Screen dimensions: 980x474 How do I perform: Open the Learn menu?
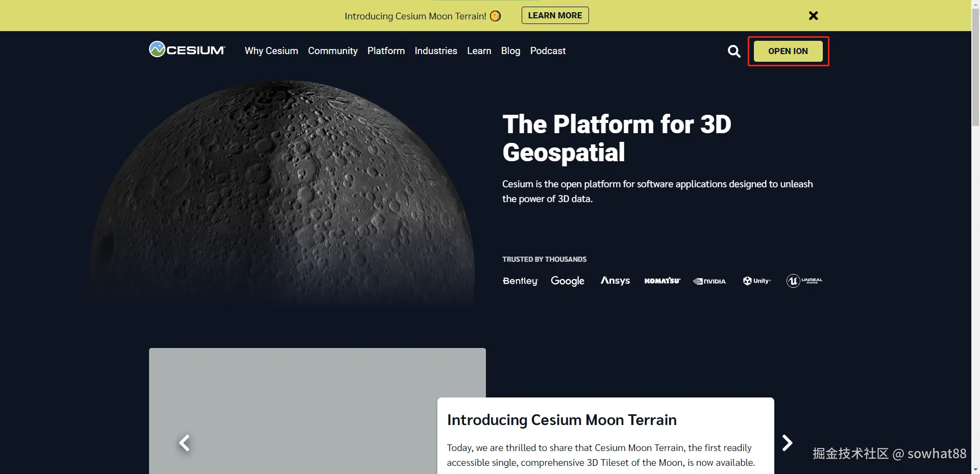coord(479,51)
